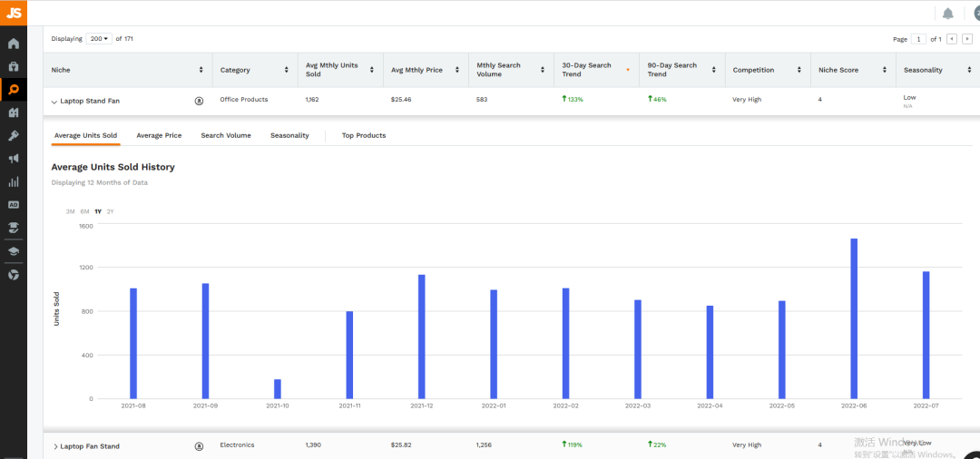Switch to the Average Units Sold tab

(x=85, y=135)
